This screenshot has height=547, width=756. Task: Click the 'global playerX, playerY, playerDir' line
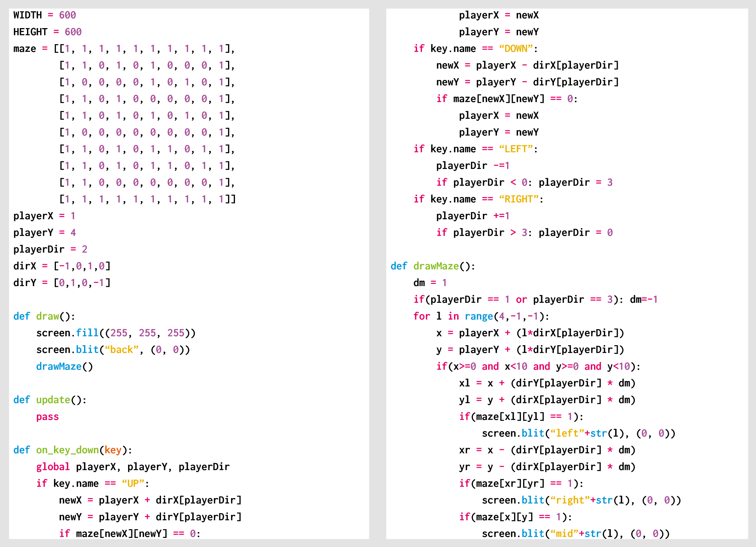pos(133,467)
